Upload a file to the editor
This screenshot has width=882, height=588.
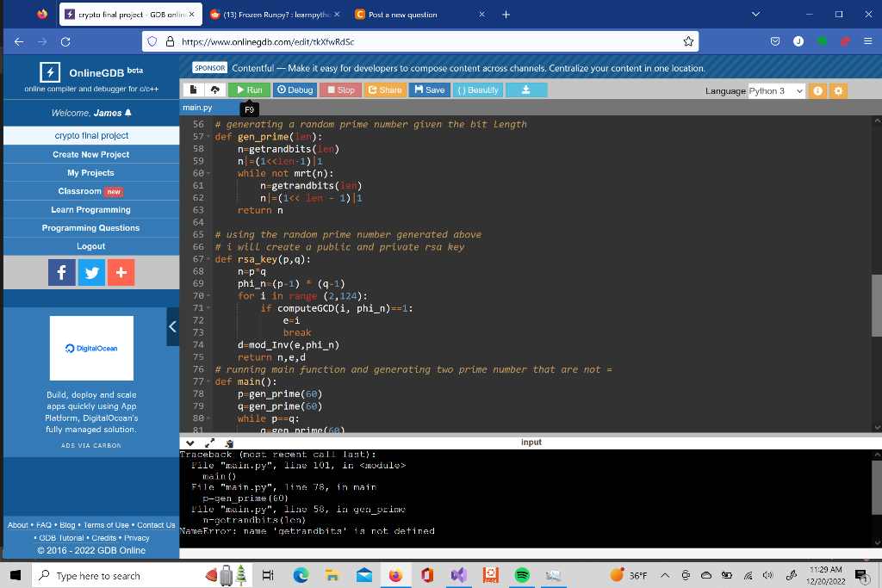215,89
